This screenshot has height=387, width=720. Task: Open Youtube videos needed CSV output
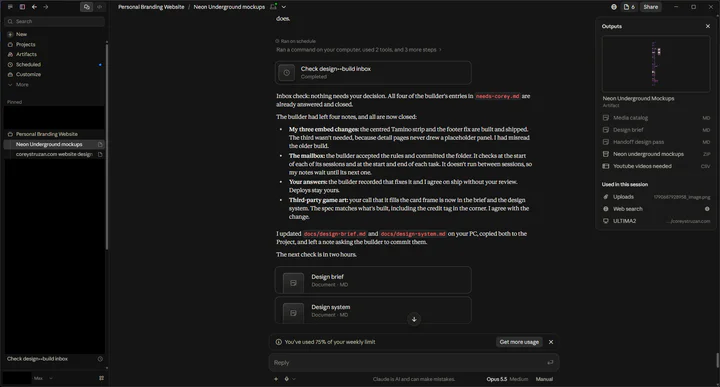tap(656, 166)
